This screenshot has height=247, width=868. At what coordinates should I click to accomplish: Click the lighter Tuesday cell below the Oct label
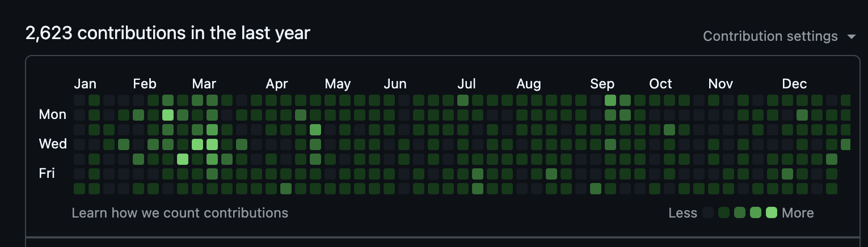[669, 130]
